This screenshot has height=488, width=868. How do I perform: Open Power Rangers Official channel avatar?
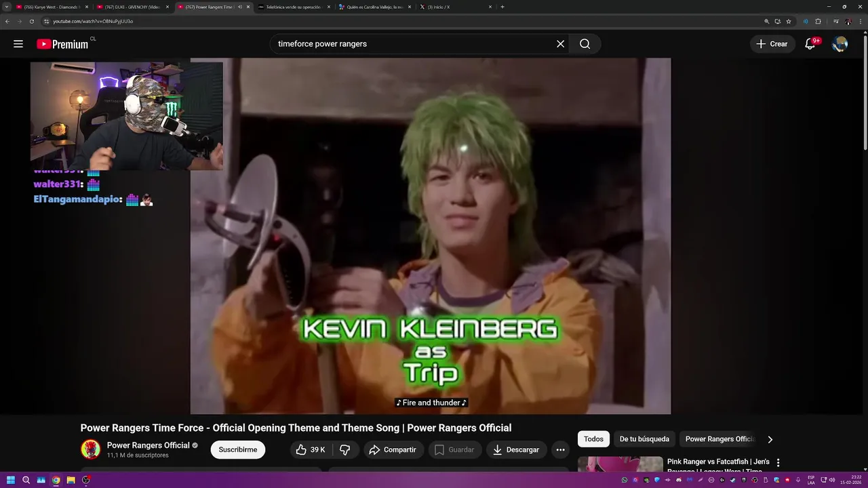tap(90, 449)
